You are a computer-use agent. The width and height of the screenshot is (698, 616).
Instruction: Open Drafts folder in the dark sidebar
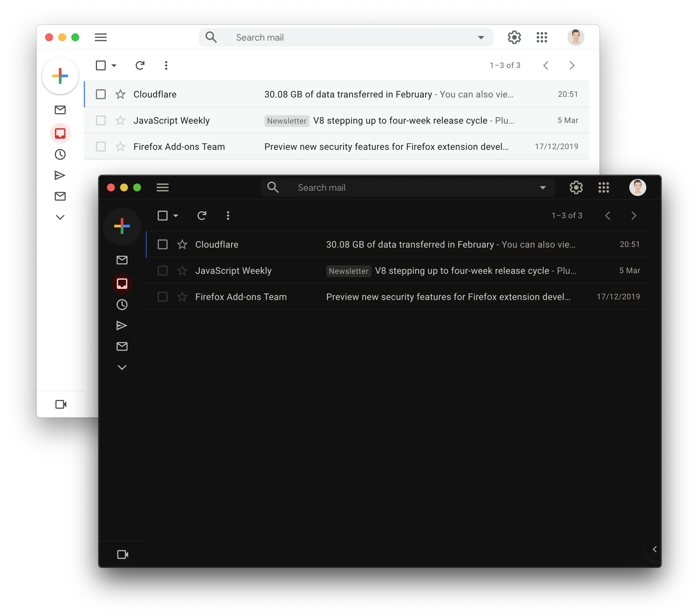(122, 346)
